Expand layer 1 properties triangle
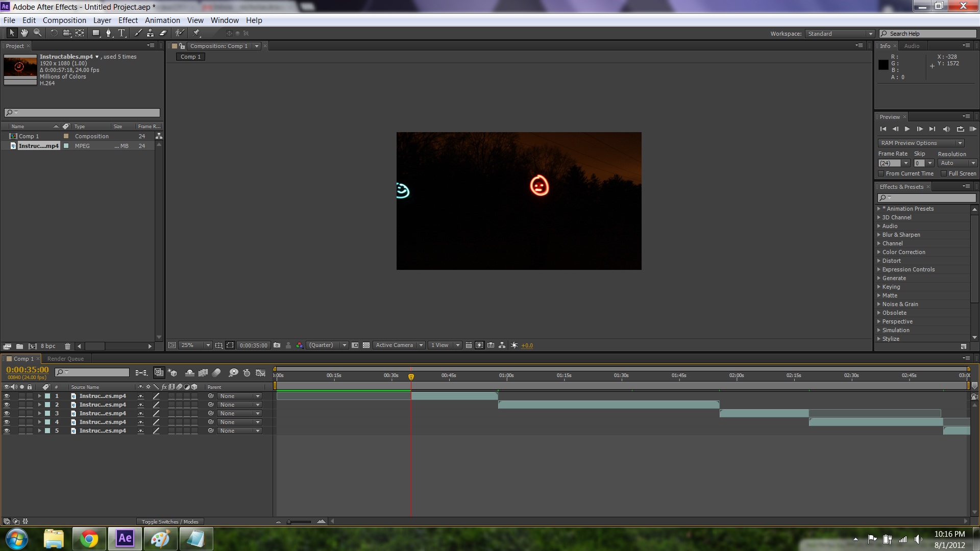Screen dimensions: 980x551 pyautogui.click(x=39, y=396)
